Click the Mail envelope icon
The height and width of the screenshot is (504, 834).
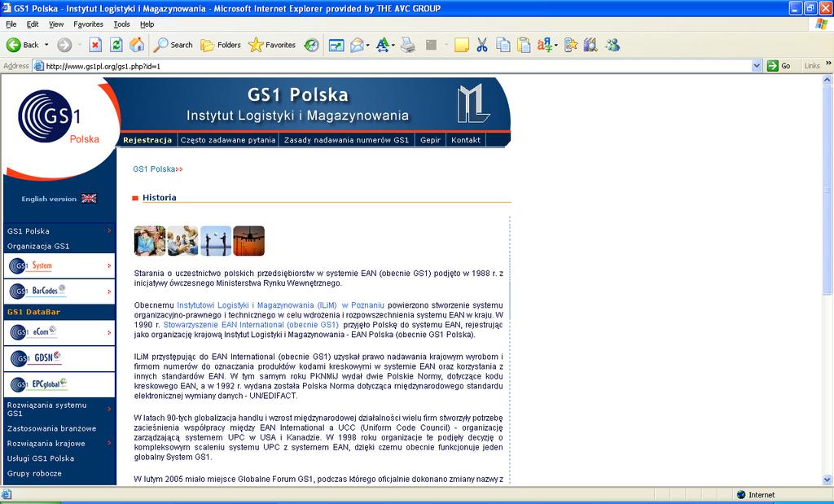click(357, 46)
